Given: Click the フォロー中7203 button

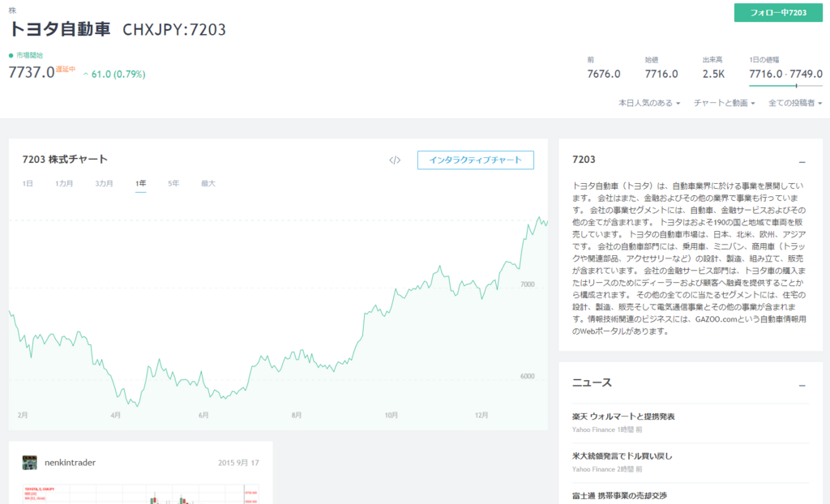Looking at the screenshot, I should coord(778,13).
